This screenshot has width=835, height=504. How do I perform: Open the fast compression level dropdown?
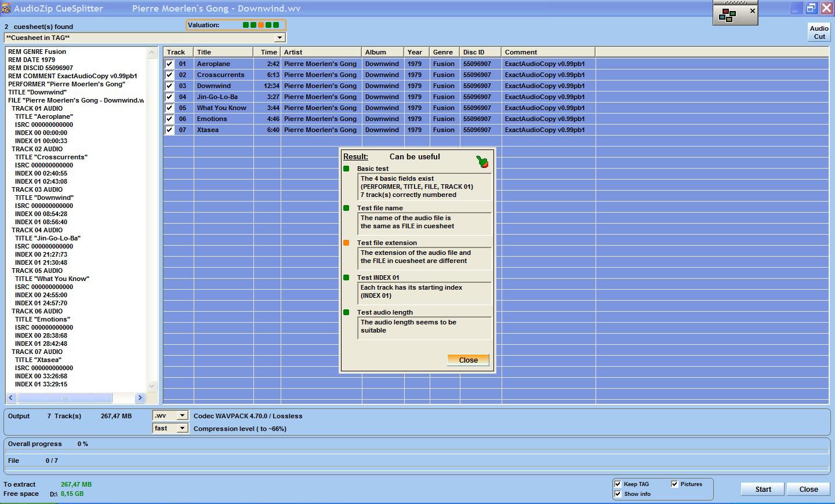182,428
